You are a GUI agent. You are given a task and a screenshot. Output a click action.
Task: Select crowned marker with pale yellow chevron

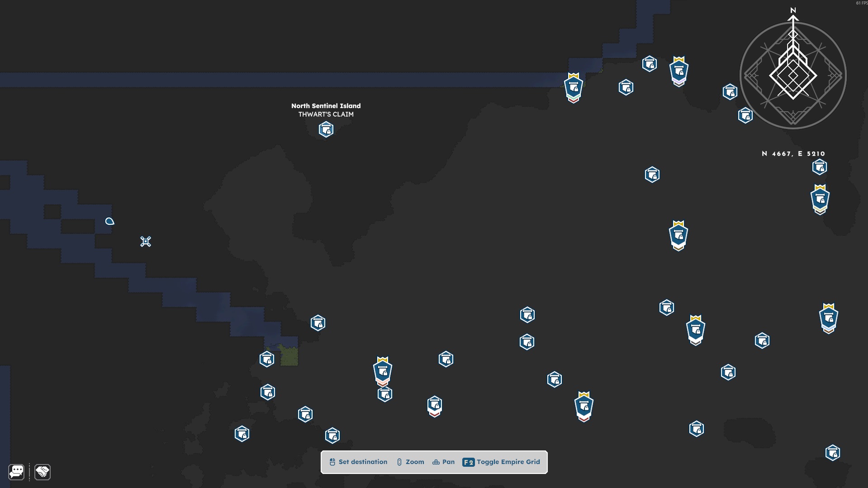coord(820,199)
